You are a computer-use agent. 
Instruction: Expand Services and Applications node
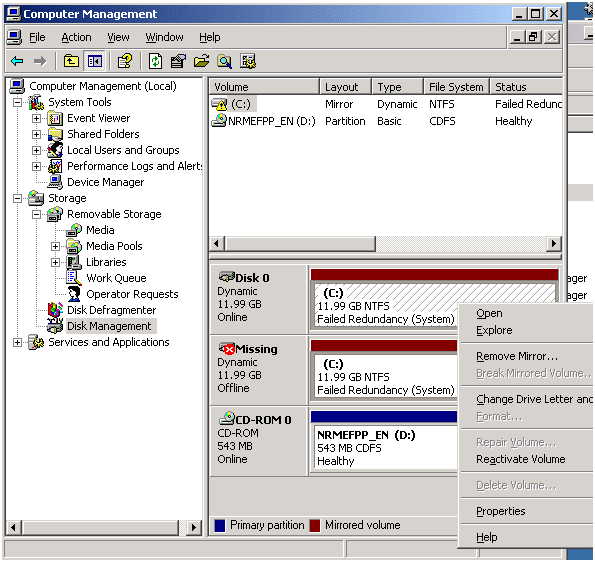pyautogui.click(x=17, y=342)
